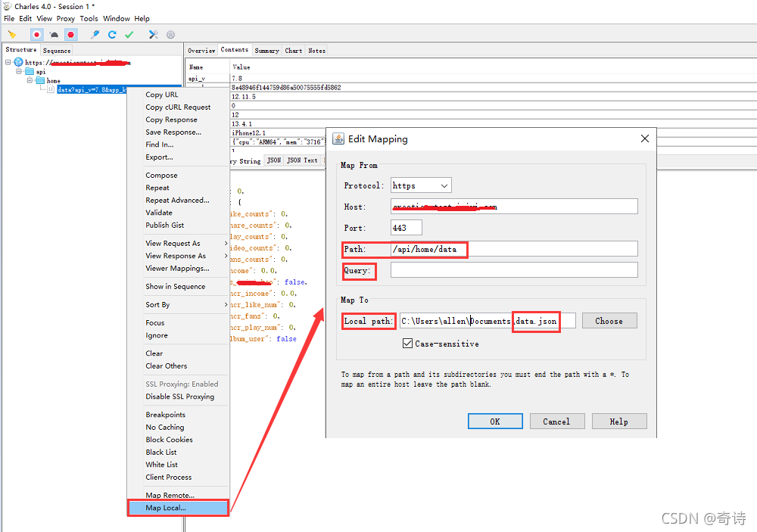Select Map Local in context menu
The height and width of the screenshot is (532, 757).
(178, 508)
